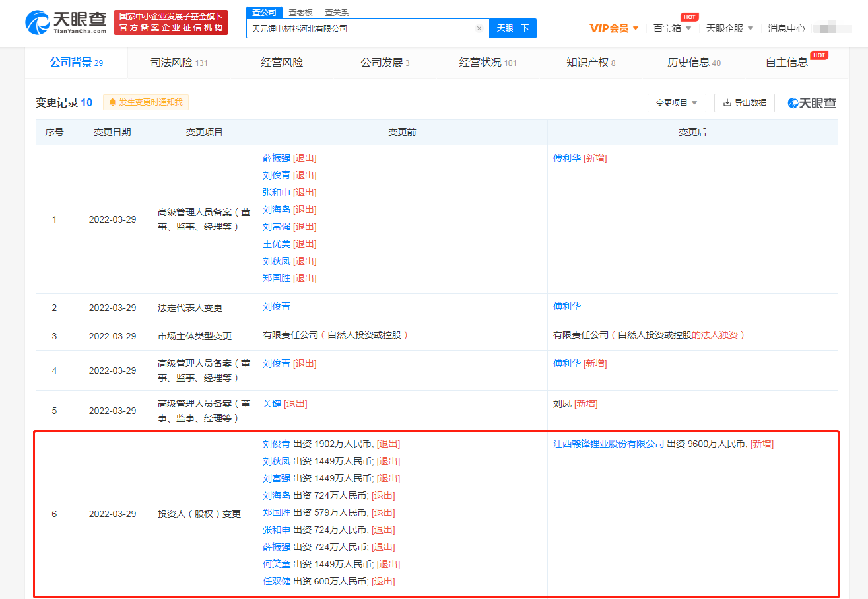Open the 知识产权 tab
The width and height of the screenshot is (868, 599).
click(x=591, y=63)
